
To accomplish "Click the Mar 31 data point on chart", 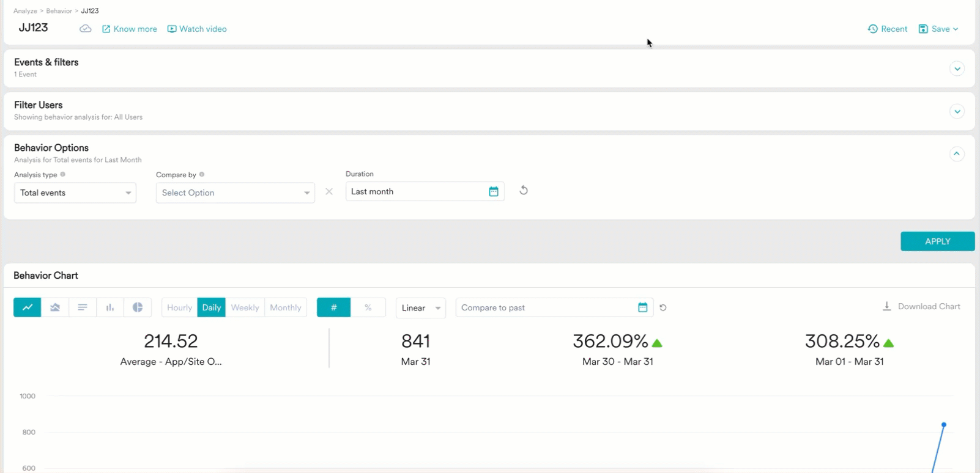I will 944,425.
